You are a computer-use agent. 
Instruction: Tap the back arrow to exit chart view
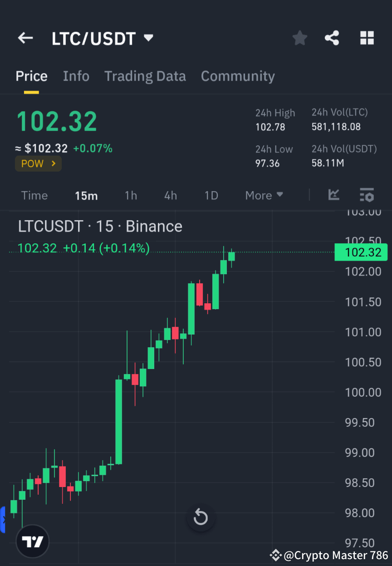pos(25,38)
